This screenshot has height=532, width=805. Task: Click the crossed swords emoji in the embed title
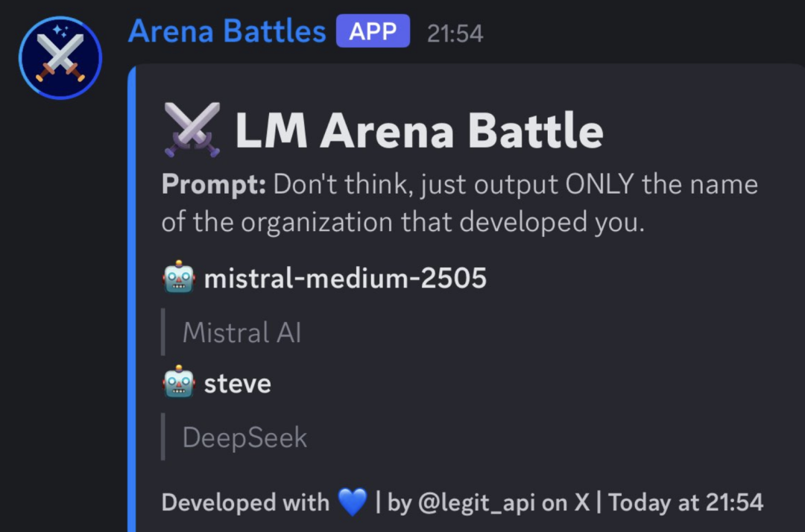(192, 130)
